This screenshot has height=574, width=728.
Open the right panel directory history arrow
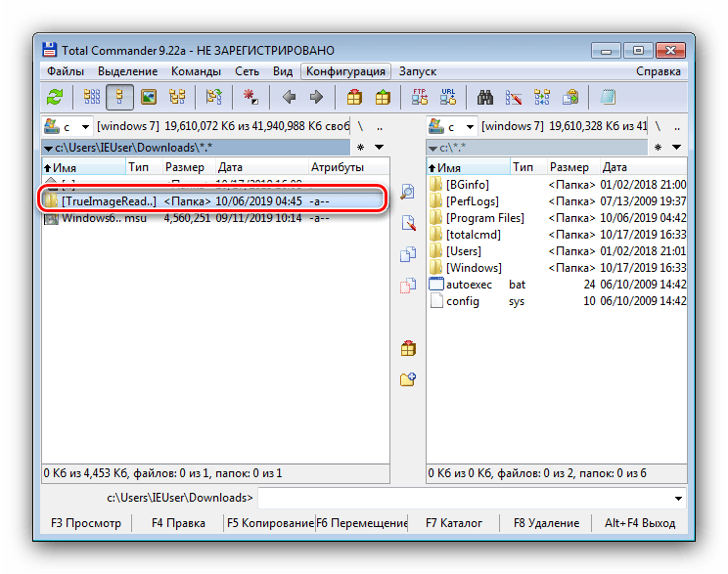tap(676, 147)
